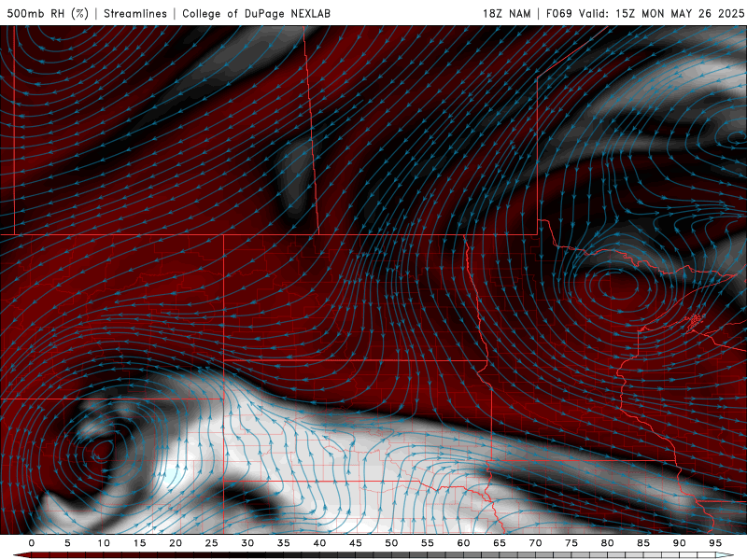Screen dimensions: 747x560
Task: Select the colorbar value "30"
Action: coord(247,543)
